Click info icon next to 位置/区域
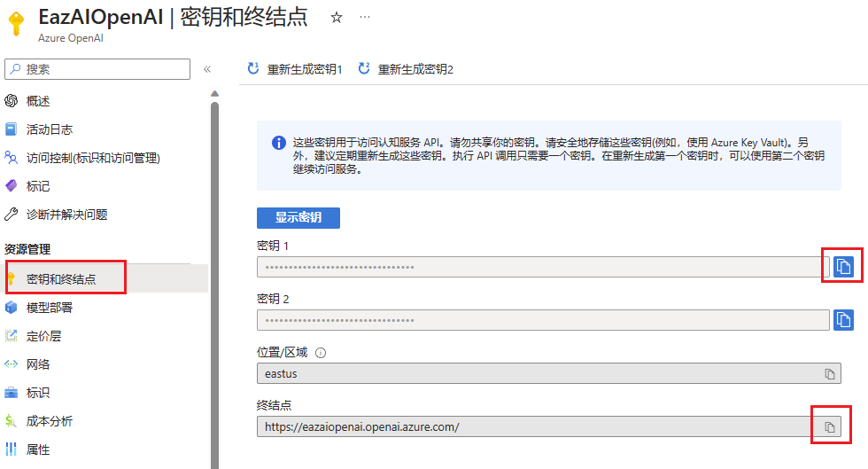868x469 pixels. (x=321, y=353)
